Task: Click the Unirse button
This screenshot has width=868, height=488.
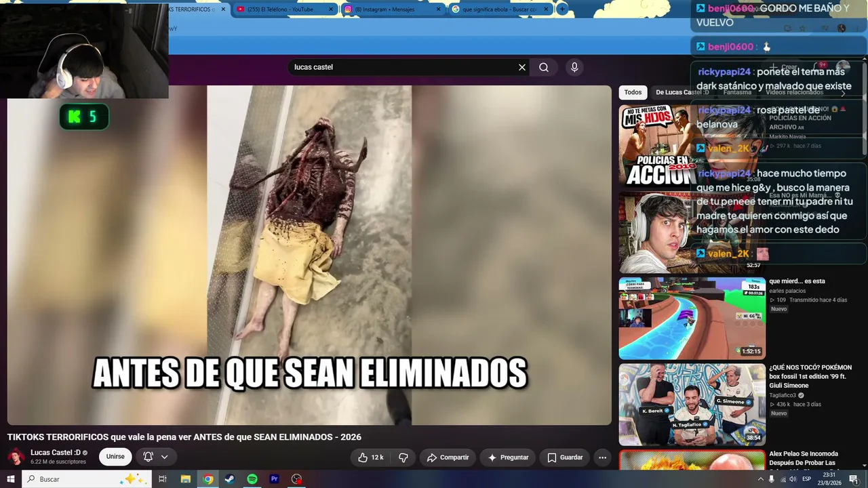Action: [115, 457]
